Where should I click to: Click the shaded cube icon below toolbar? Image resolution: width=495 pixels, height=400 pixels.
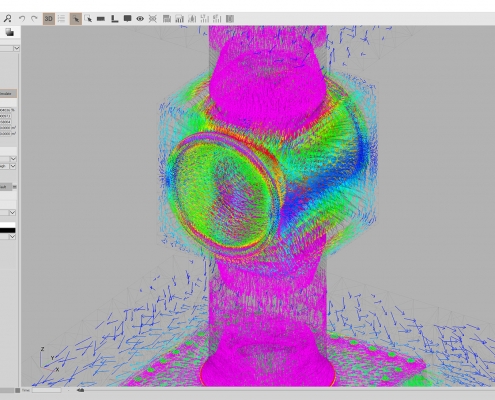10,32
